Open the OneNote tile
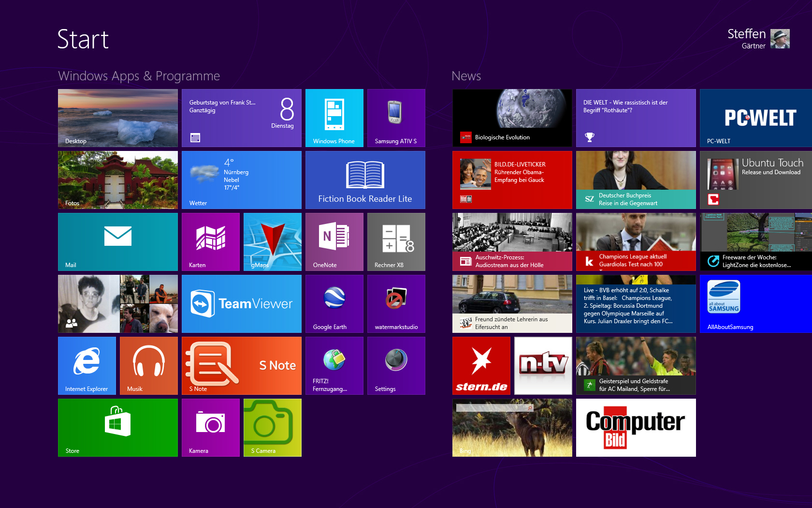Screen dimensions: 812x508 (x=334, y=242)
